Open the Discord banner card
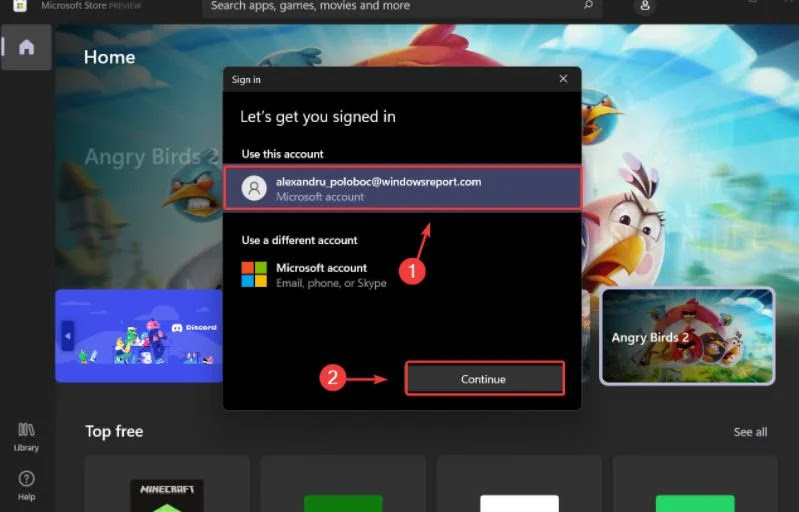Screen dimensions: 799x512 pyautogui.click(x=139, y=336)
